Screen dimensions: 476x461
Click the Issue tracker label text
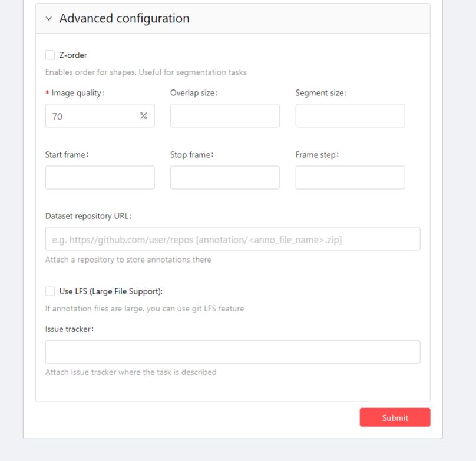[x=69, y=329]
